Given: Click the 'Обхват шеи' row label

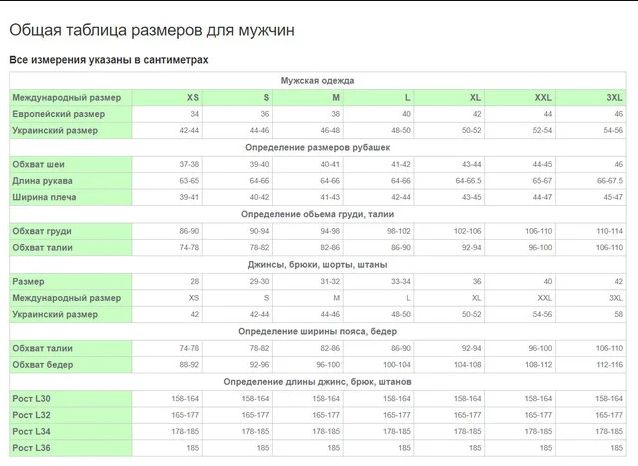Looking at the screenshot, I should click(38, 164).
